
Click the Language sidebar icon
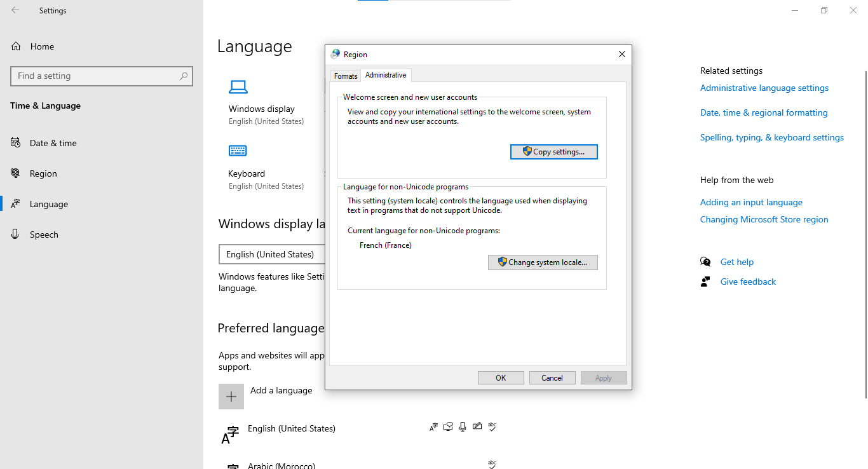15,203
